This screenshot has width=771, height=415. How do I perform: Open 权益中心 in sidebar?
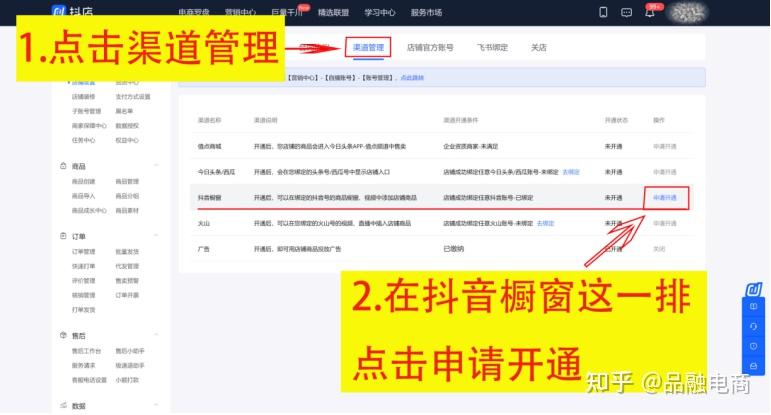click(x=127, y=140)
